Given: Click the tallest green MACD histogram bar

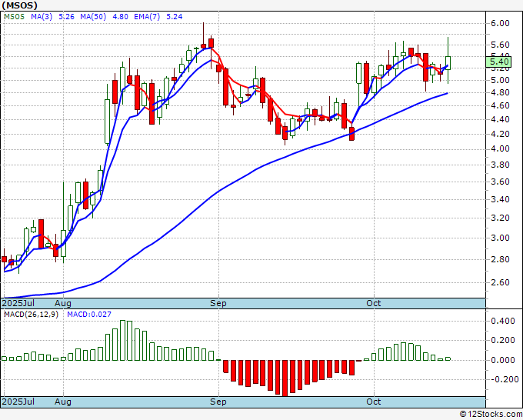Looking at the screenshot, I should [122, 340].
